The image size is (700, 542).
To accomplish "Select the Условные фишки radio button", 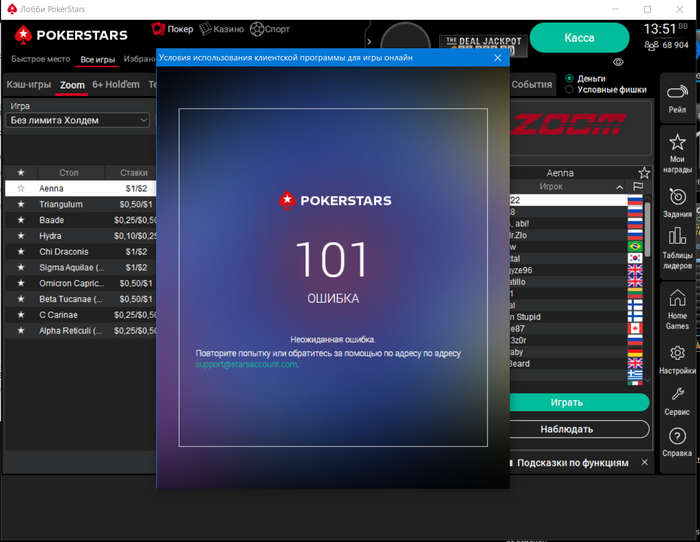I will click(569, 89).
